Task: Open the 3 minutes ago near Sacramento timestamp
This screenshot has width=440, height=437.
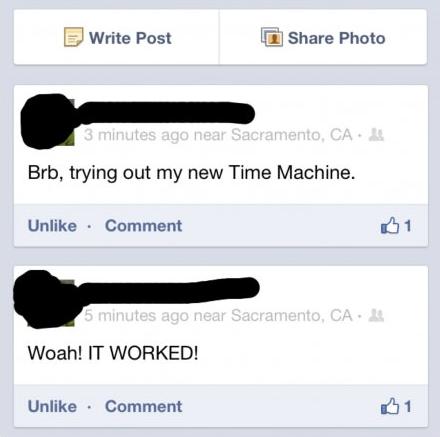Action: [218, 135]
